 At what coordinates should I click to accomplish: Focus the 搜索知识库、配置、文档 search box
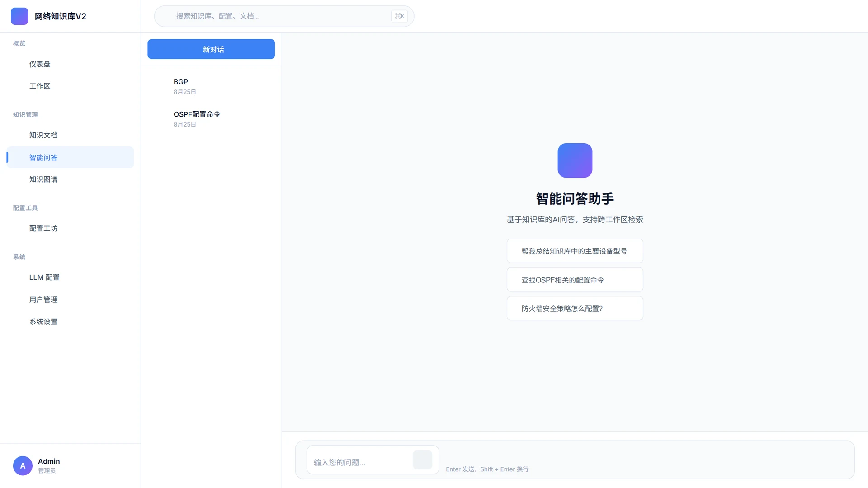[x=284, y=16]
